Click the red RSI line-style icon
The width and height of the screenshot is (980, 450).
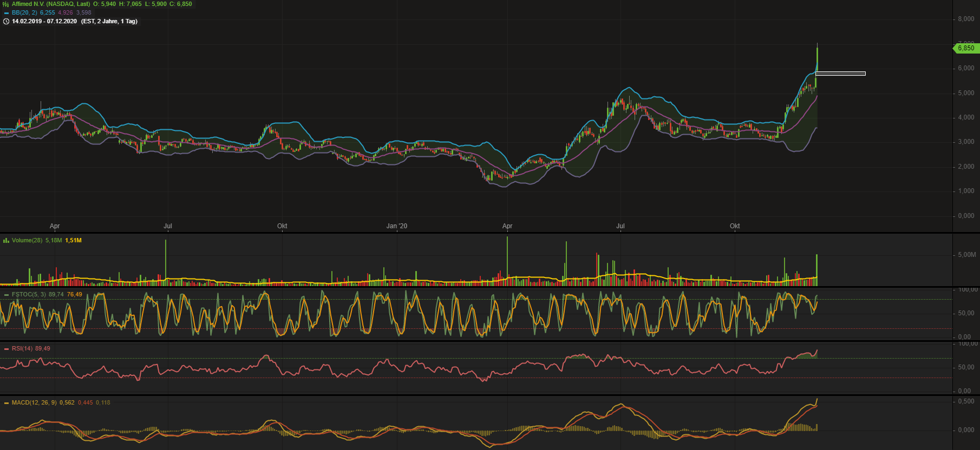pyautogui.click(x=6, y=349)
